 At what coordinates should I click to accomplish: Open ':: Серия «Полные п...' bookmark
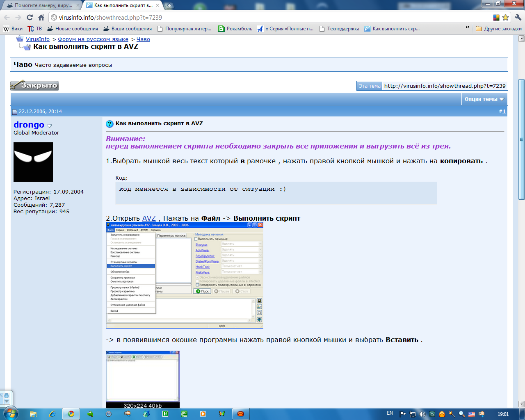pyautogui.click(x=285, y=29)
